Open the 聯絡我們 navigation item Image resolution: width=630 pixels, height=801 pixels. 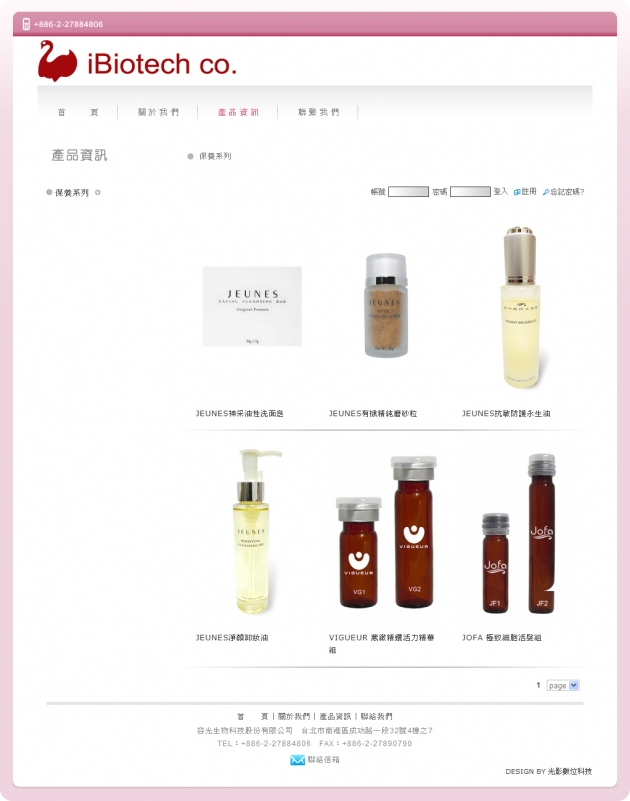pyautogui.click(x=318, y=112)
